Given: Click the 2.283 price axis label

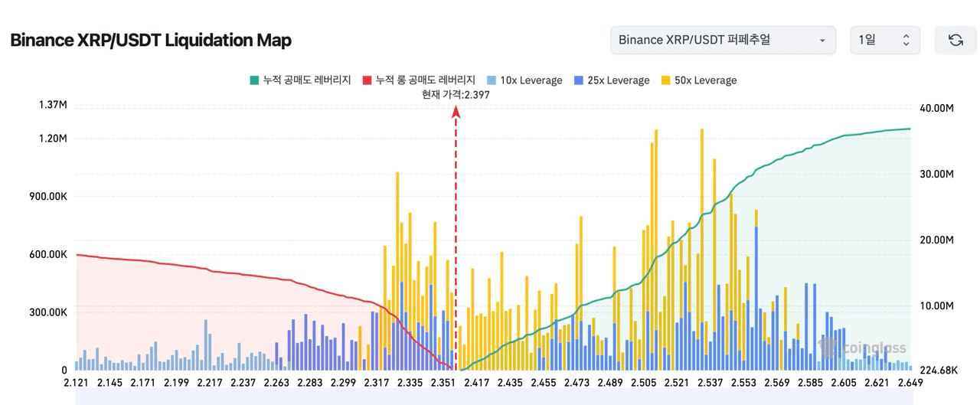Looking at the screenshot, I should tap(309, 383).
